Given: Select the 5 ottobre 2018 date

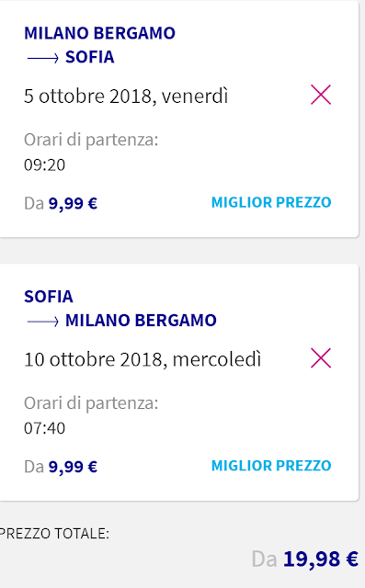Looking at the screenshot, I should coord(126,96).
